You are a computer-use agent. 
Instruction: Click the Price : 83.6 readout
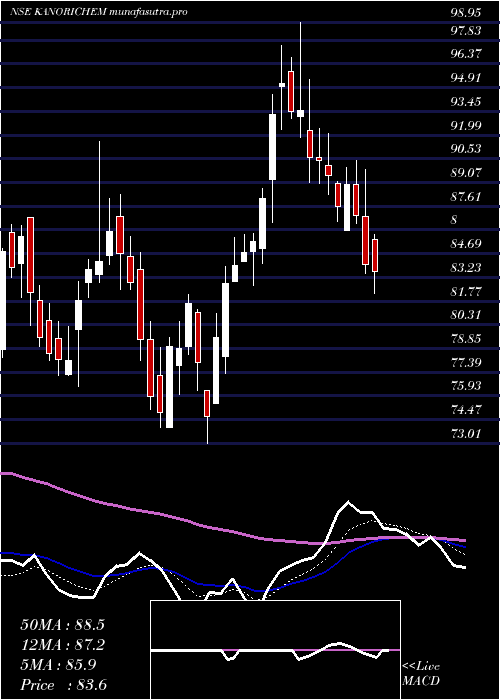click(x=63, y=685)
